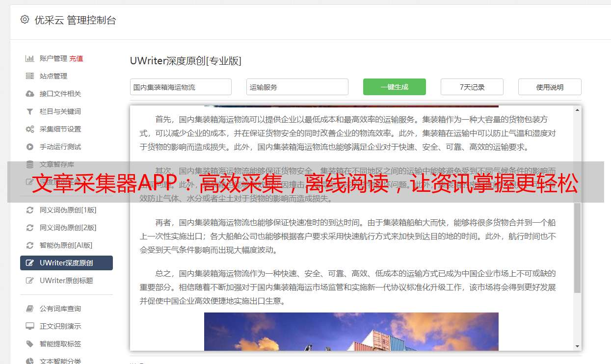
Task: Click the 使用说明 button
Action: (550, 87)
